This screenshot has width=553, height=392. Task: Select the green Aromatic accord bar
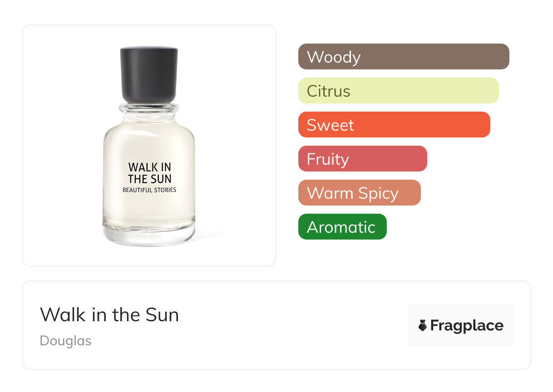coord(342,227)
